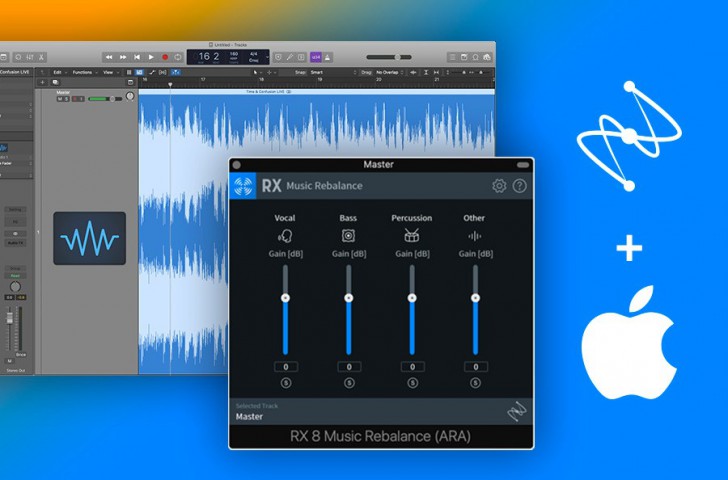Solo the Other channel

tap(475, 383)
